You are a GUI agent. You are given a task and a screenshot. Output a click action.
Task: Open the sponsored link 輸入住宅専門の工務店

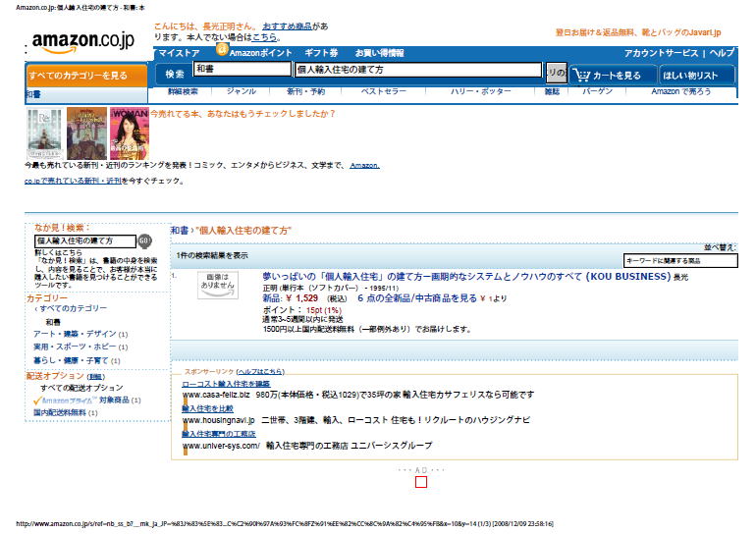point(218,434)
